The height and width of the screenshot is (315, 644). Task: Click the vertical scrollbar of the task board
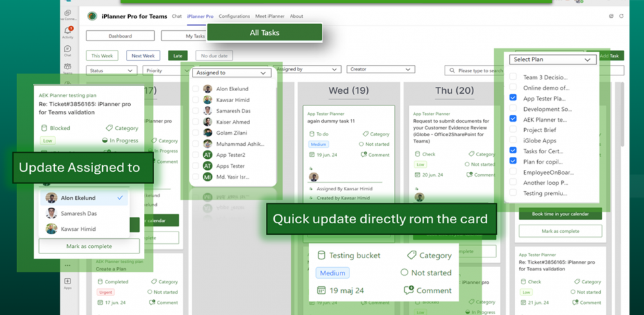pos(623,115)
